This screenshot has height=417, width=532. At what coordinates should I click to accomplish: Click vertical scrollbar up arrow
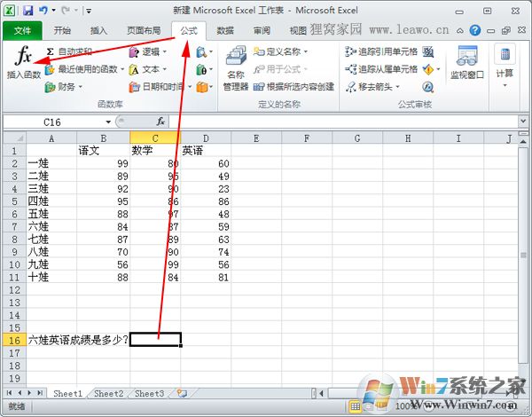coord(523,141)
